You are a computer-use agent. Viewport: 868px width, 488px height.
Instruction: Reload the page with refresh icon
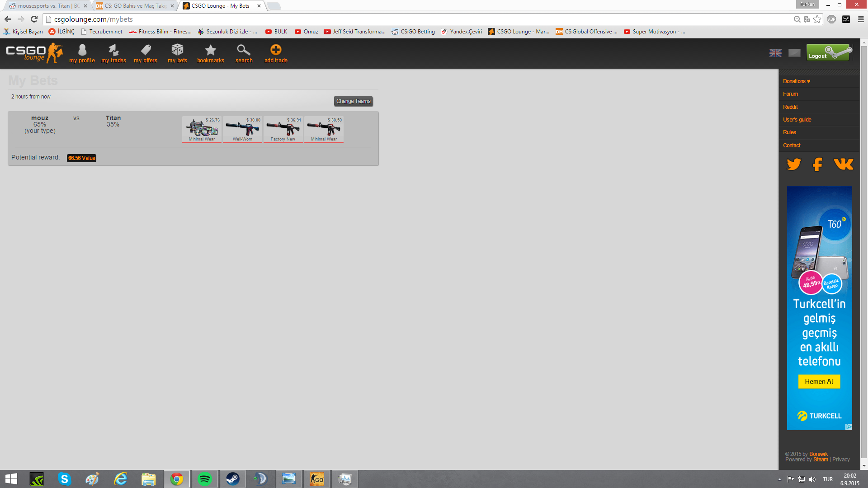34,19
